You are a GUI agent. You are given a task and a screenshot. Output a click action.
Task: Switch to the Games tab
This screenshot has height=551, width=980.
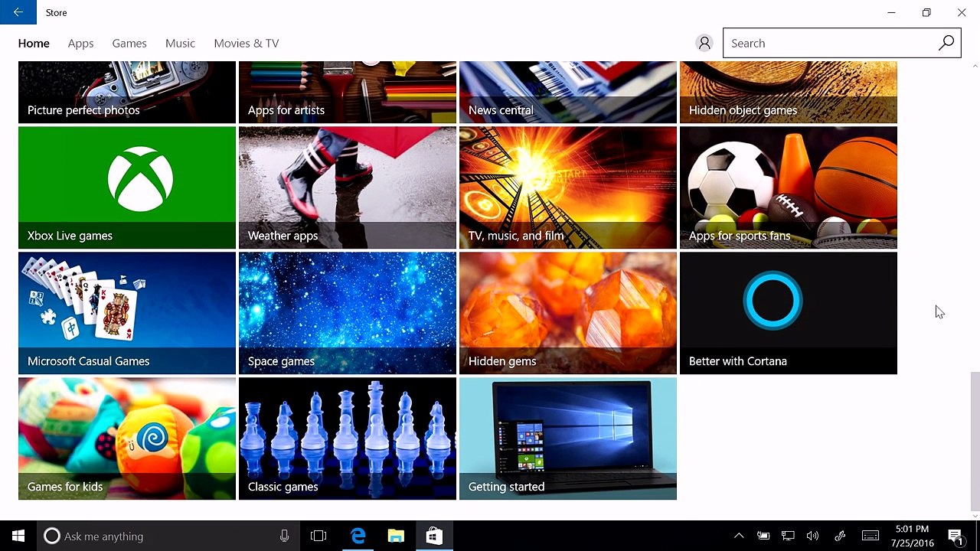click(129, 43)
